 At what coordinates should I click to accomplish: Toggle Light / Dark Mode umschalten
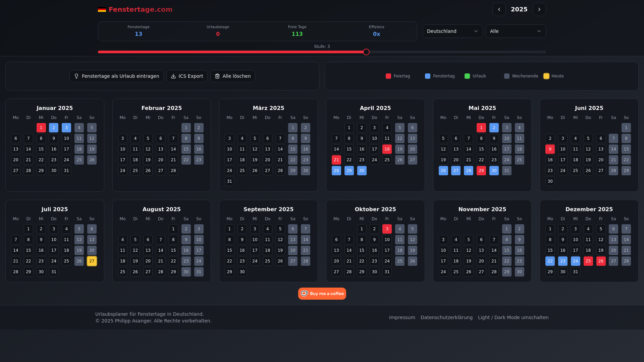(513, 317)
